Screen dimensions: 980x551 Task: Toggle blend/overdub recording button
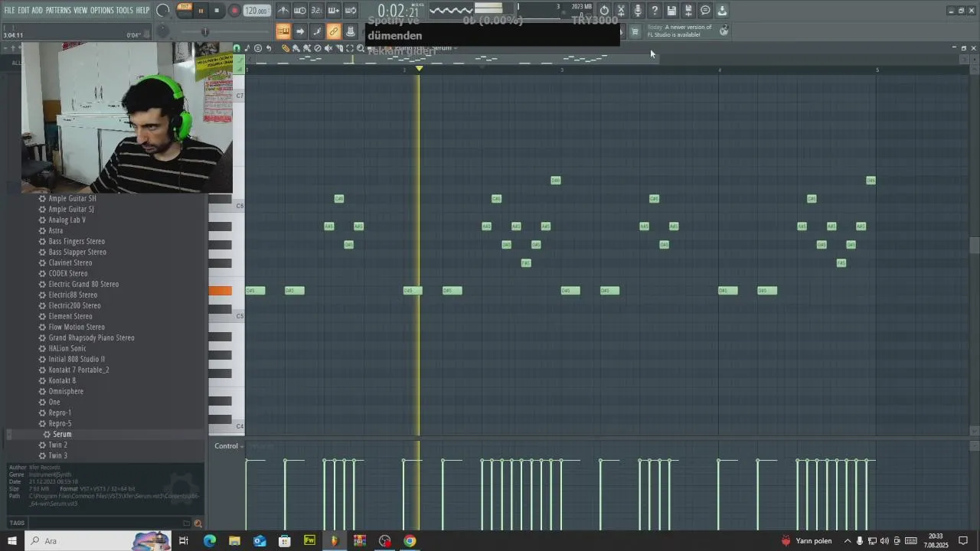coord(334,11)
